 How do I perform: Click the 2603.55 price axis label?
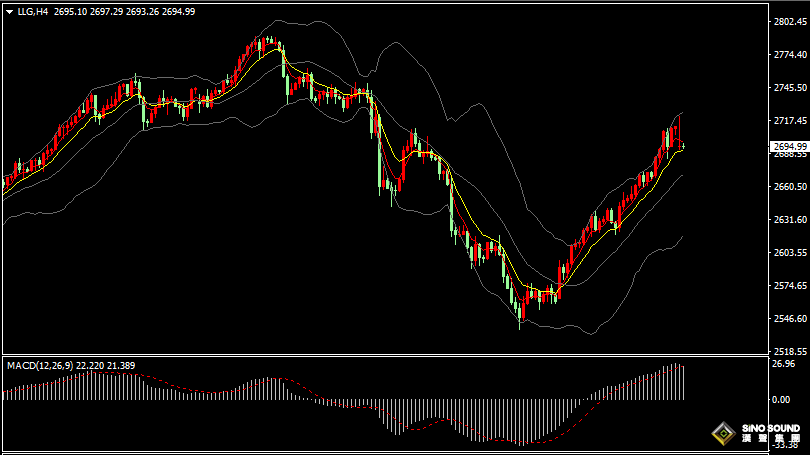(x=789, y=253)
